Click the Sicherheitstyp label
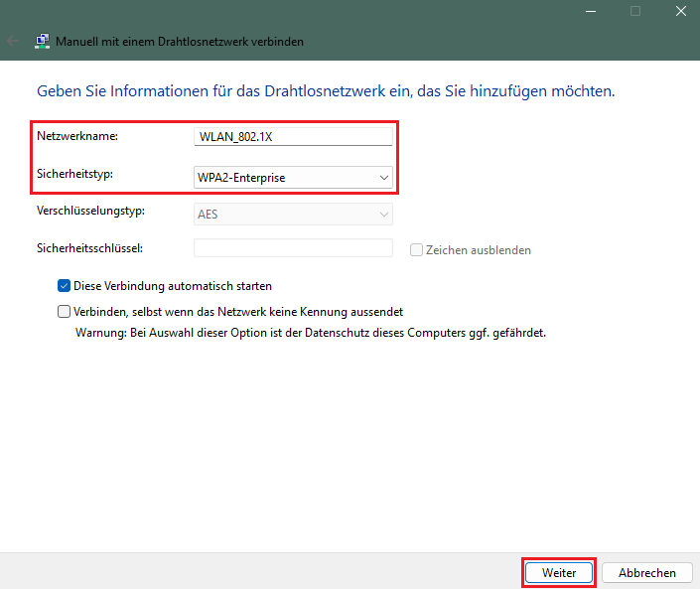 [75, 174]
